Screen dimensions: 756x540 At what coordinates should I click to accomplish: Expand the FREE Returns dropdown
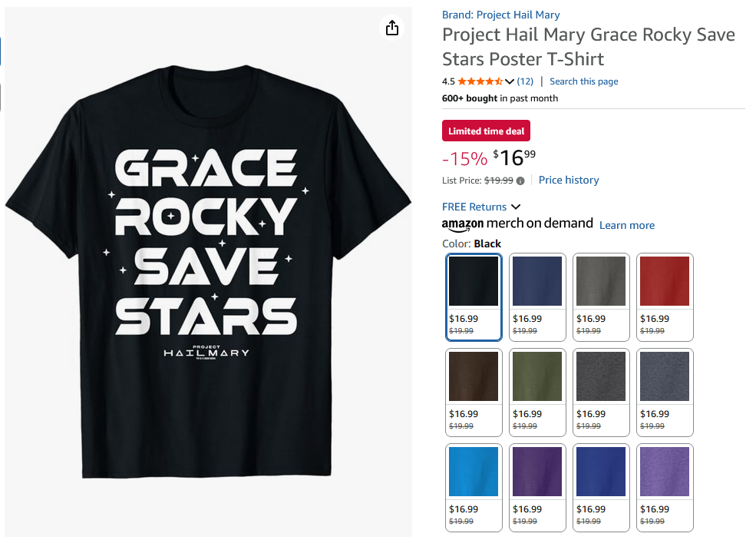pos(515,207)
